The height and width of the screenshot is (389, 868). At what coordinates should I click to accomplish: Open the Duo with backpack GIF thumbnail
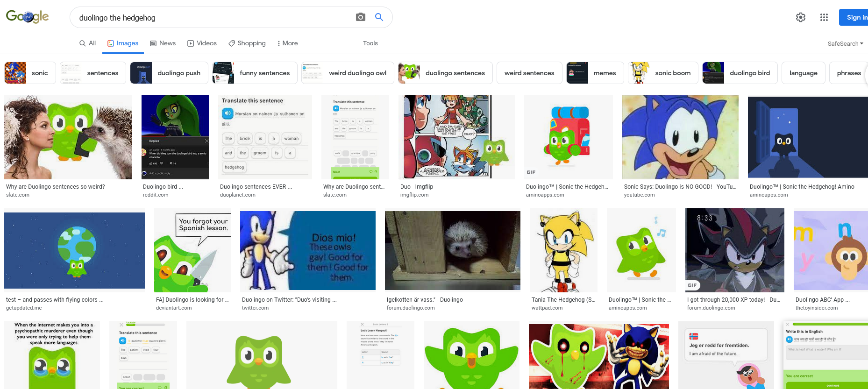(569, 137)
